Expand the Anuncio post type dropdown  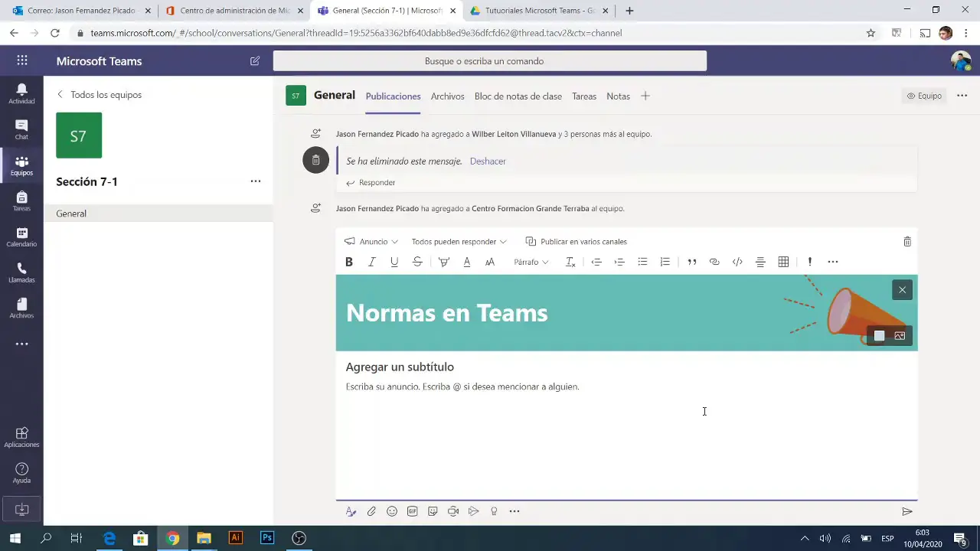(x=371, y=242)
